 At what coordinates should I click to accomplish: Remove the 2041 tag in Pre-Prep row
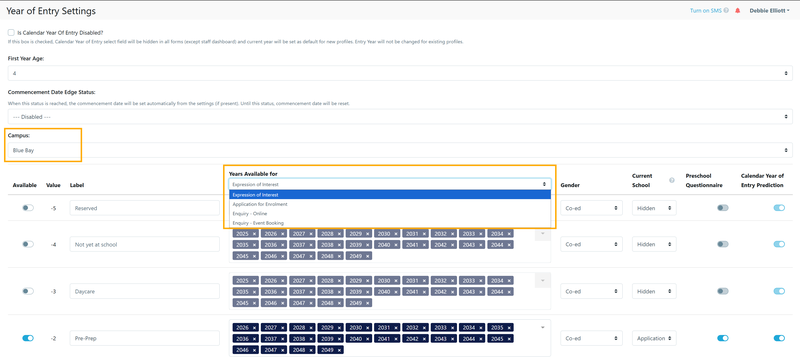tap(395, 339)
